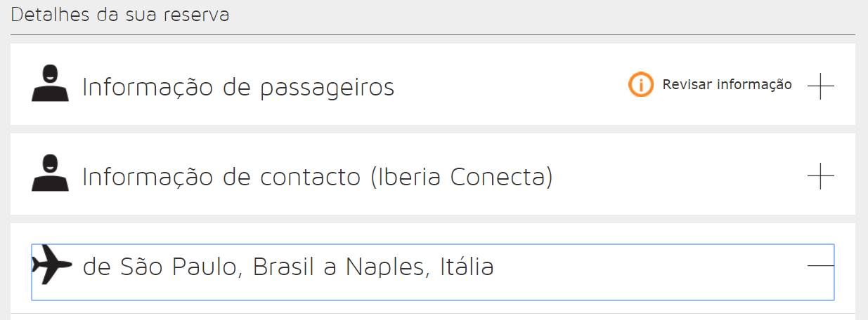Image resolution: width=868 pixels, height=320 pixels.
Task: Click empty area of the contacto card
Action: click(675, 175)
